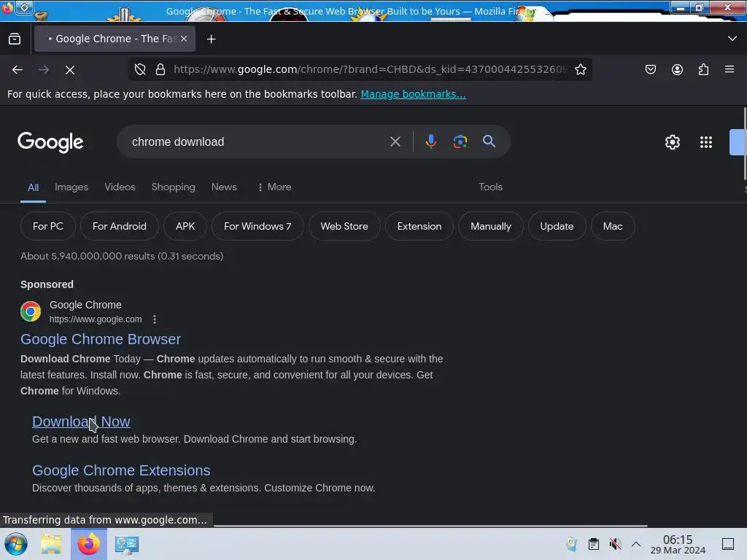Filter by Mac chip
747x560 pixels.
coord(613,226)
